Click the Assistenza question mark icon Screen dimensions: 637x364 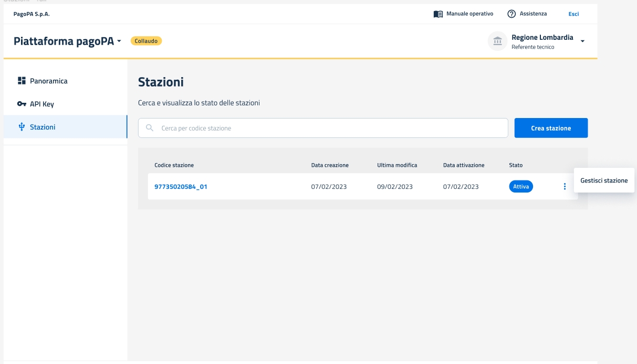point(511,14)
